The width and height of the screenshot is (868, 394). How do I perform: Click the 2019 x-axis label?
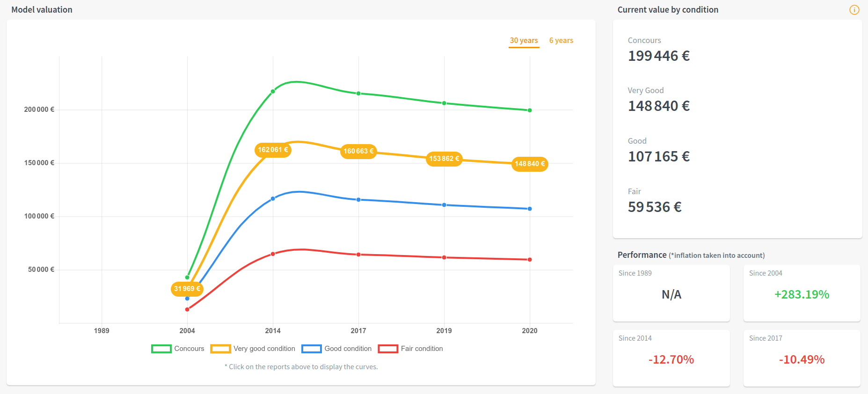(444, 331)
